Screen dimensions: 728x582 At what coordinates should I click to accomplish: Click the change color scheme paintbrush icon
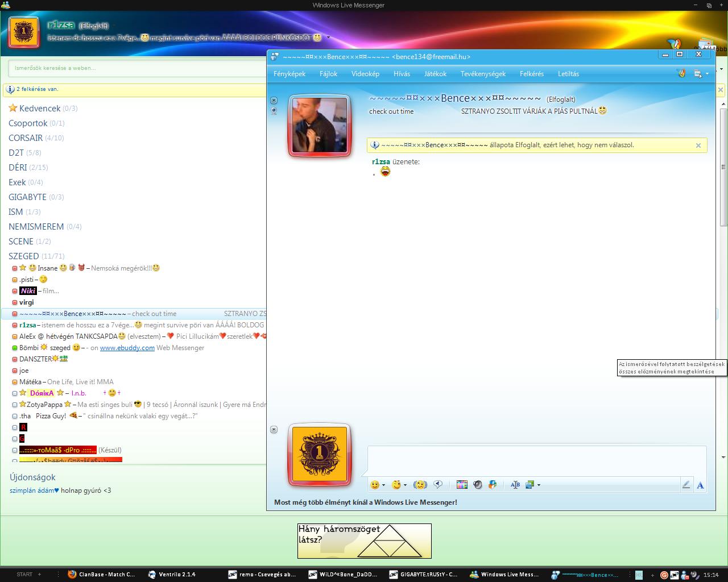click(x=681, y=73)
